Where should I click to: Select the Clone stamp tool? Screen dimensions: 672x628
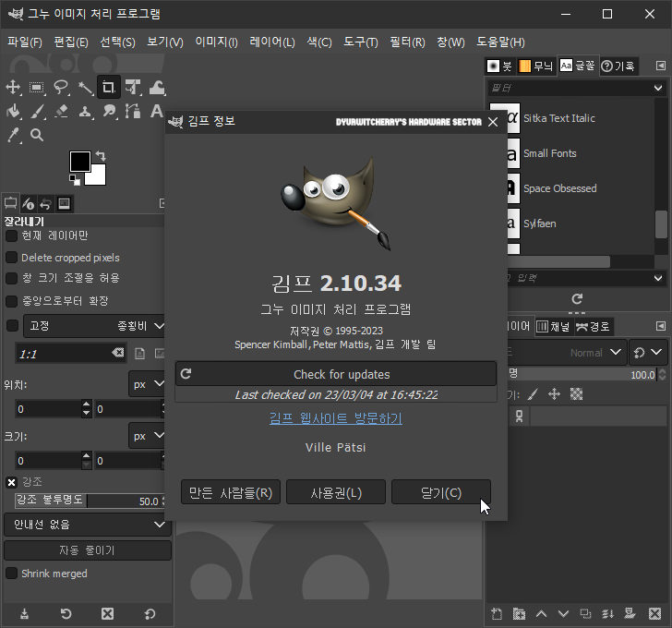85,112
